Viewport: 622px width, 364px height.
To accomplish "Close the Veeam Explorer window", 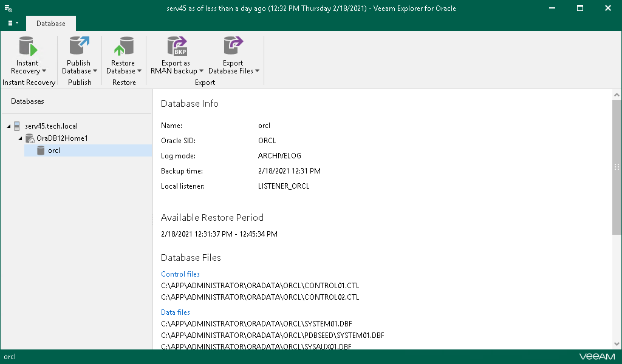I will (607, 8).
